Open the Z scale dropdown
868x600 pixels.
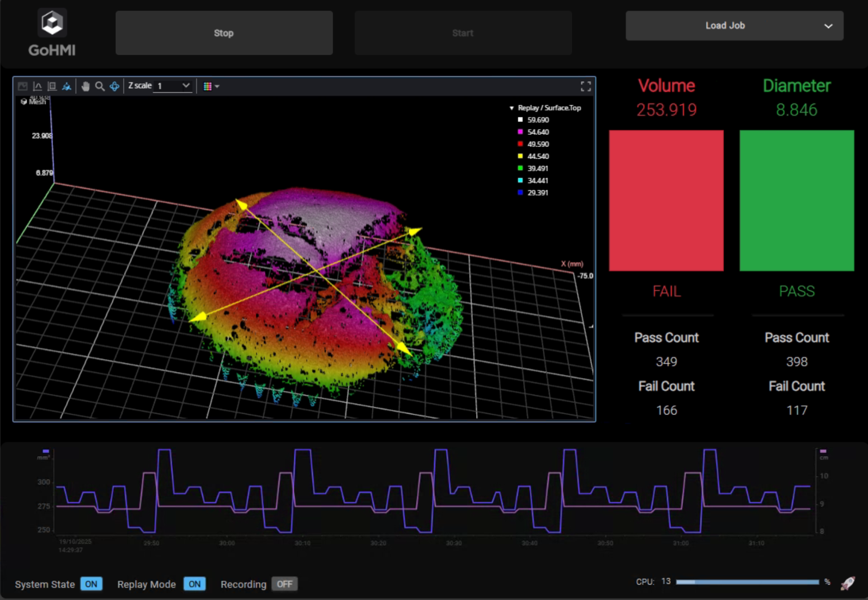coord(173,86)
